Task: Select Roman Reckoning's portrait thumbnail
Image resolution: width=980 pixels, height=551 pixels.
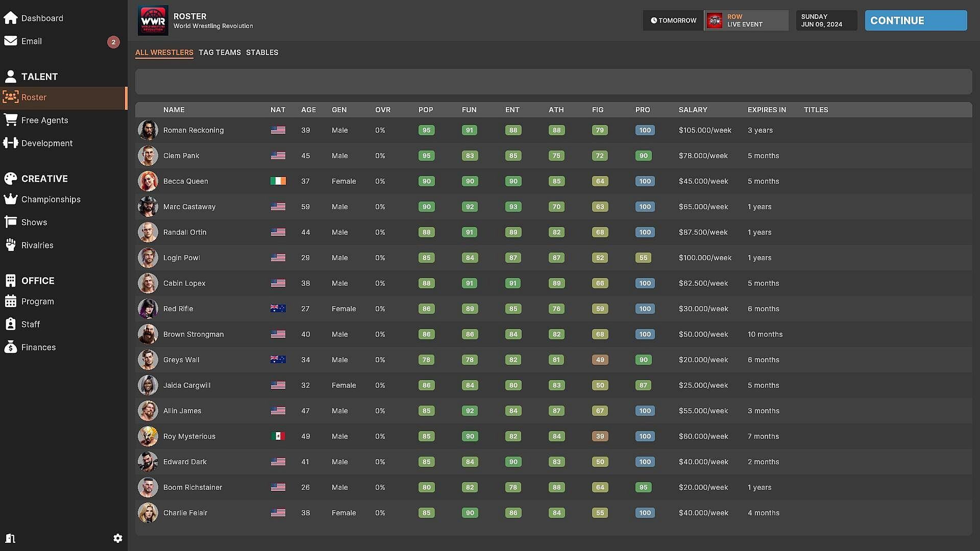Action: (x=148, y=130)
